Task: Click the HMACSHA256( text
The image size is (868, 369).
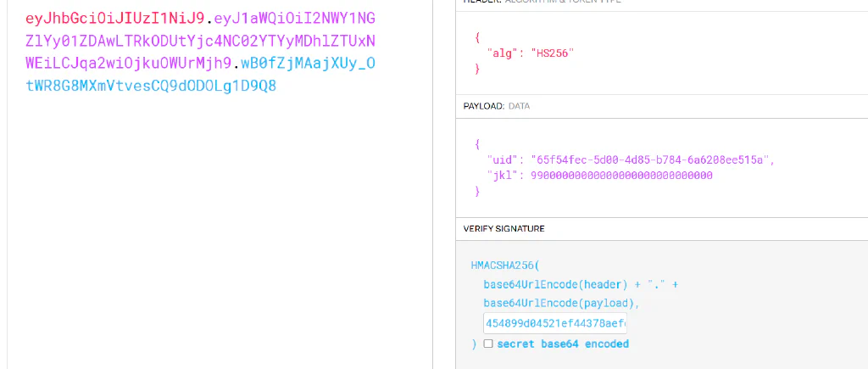Action: click(x=504, y=265)
